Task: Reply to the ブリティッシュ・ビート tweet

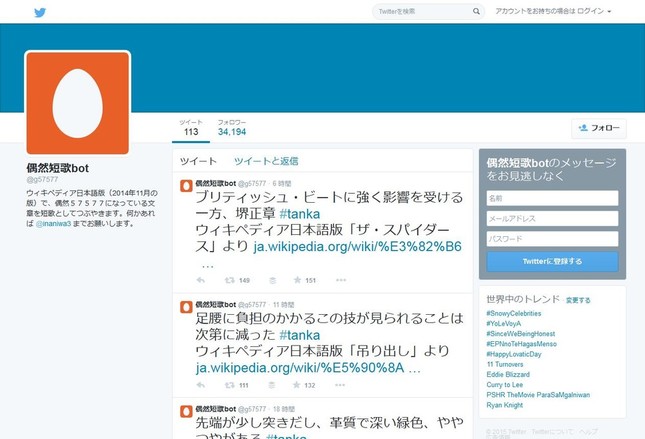Action: point(201,280)
